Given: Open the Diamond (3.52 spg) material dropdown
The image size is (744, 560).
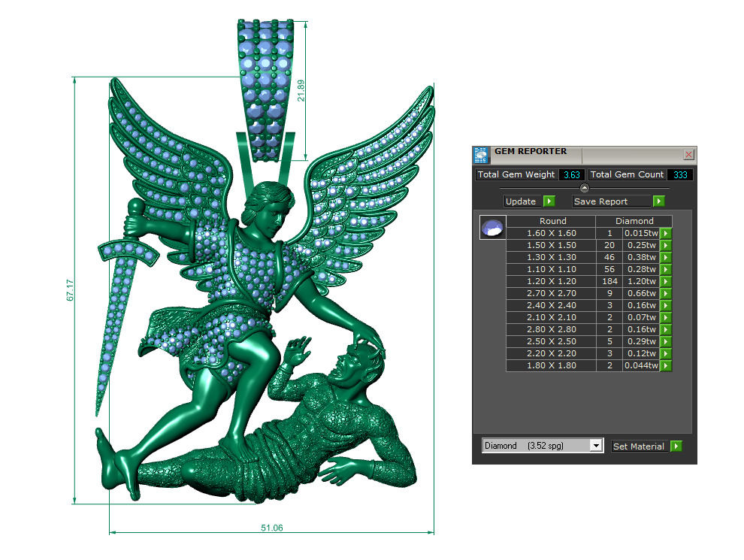Looking at the screenshot, I should [x=596, y=446].
